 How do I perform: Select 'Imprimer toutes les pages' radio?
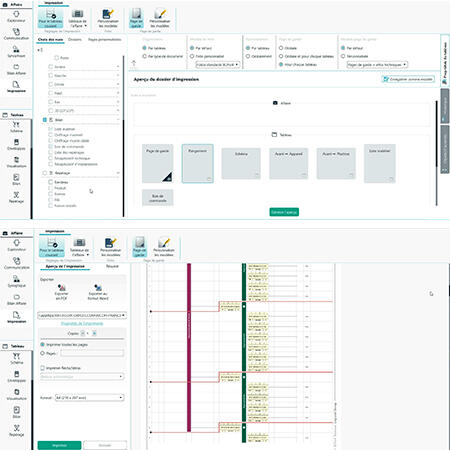click(43, 344)
